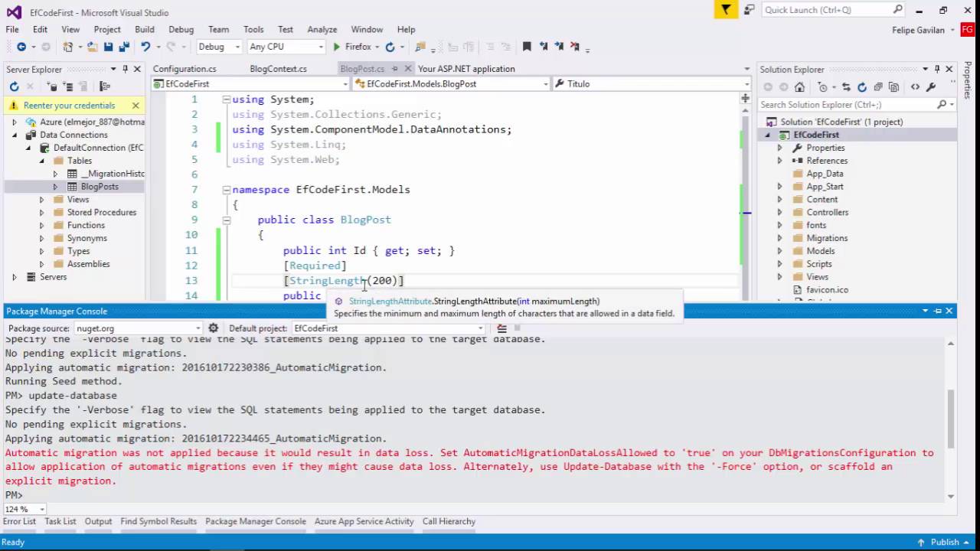Expand the Views node in Server Explorer
Screen dimensions: 980x551
(42, 200)
